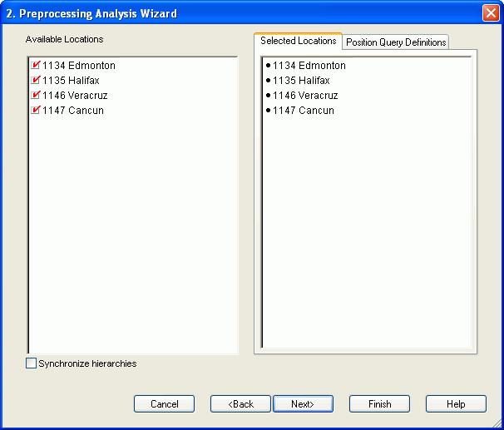Uncheck the 1147 Cancun checkbox
Image resolution: width=504 pixels, height=430 pixels.
pos(36,111)
